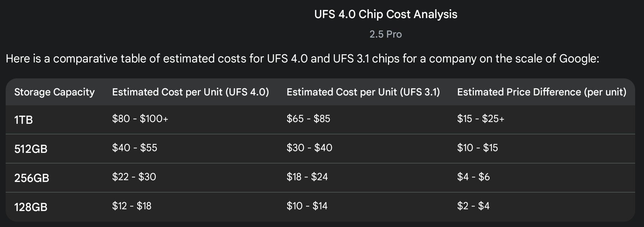Screen dimensions: 644x227
Task: Click the 512GB row label
Action: (x=31, y=149)
